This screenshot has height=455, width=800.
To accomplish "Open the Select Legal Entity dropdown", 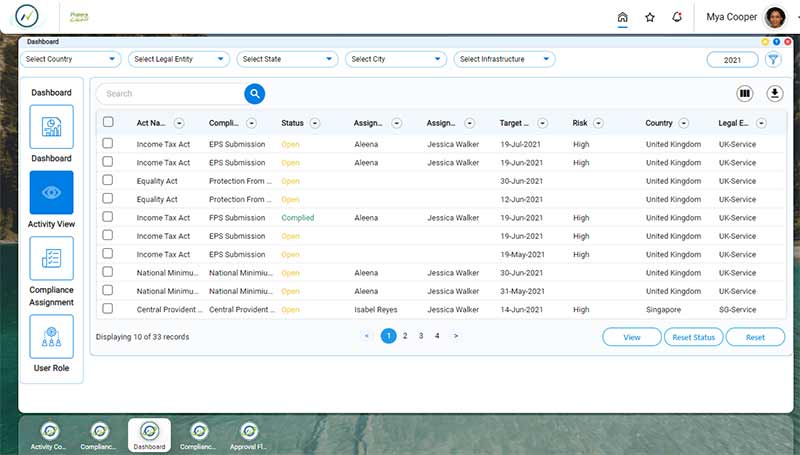I will coord(179,60).
